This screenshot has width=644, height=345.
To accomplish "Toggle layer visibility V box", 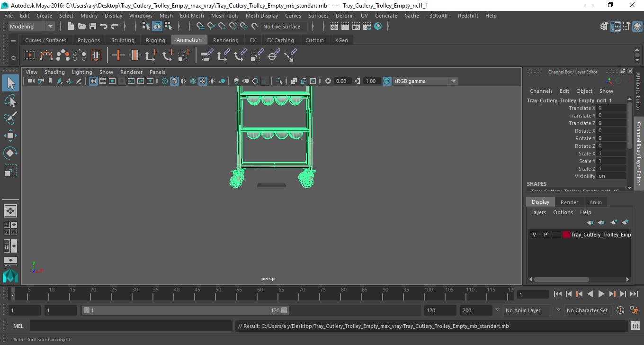I will click(x=535, y=235).
